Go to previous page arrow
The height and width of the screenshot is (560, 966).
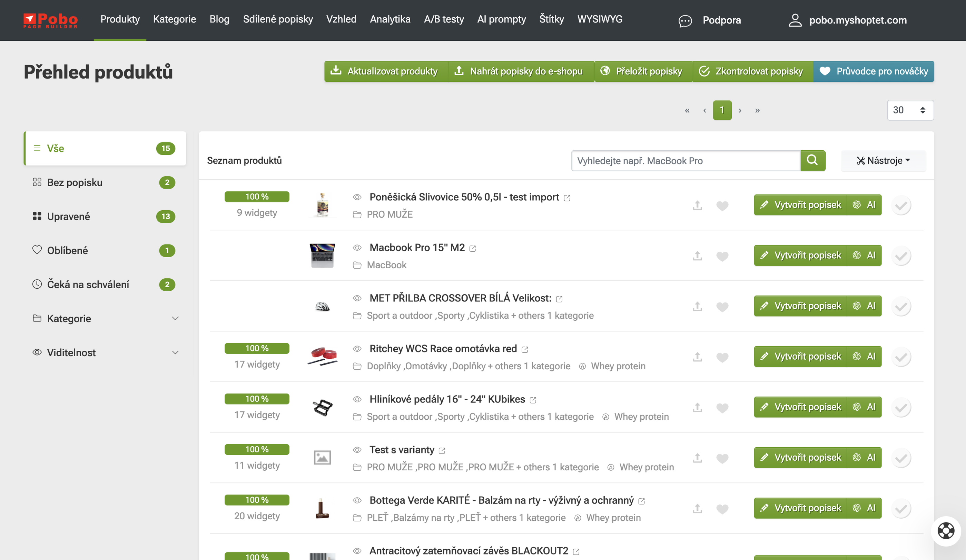pyautogui.click(x=704, y=110)
